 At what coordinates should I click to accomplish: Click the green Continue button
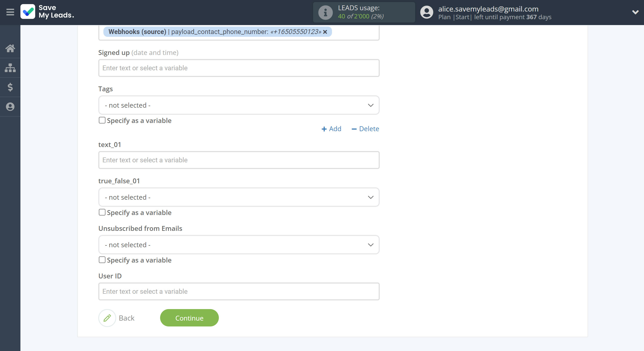coord(189,318)
